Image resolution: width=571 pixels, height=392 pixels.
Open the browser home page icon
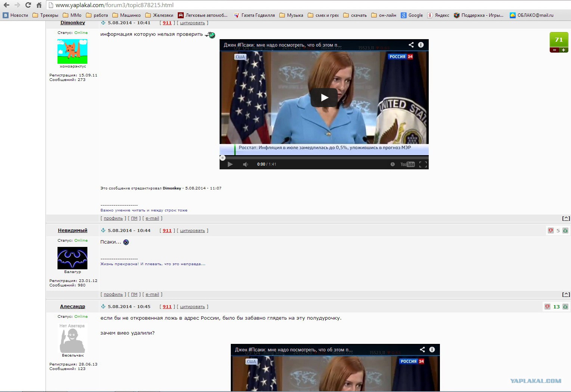39,5
